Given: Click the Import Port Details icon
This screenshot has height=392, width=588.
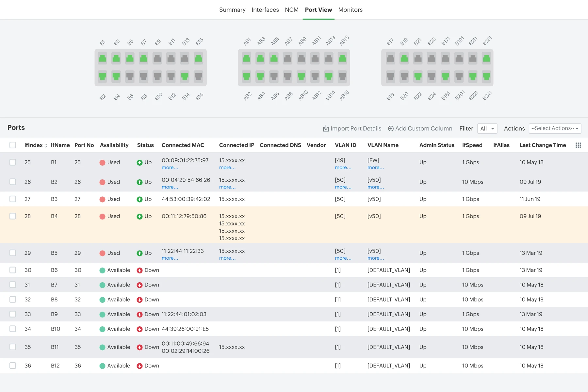Looking at the screenshot, I should (x=326, y=129).
